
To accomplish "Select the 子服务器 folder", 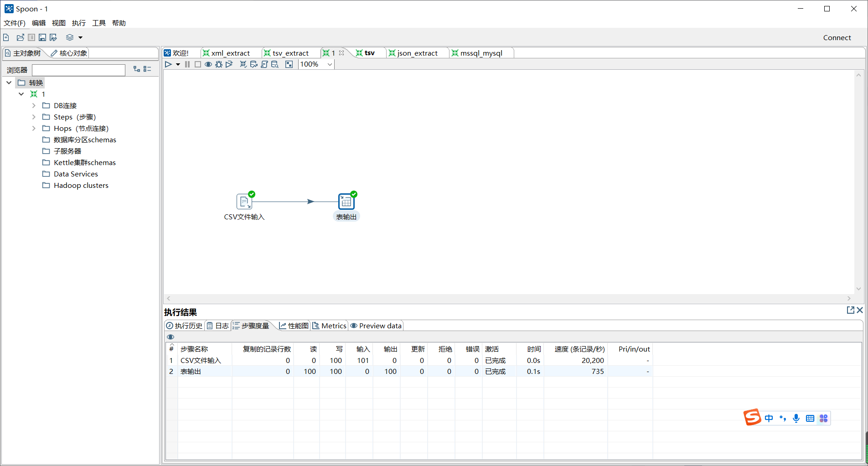I will pyautogui.click(x=67, y=151).
